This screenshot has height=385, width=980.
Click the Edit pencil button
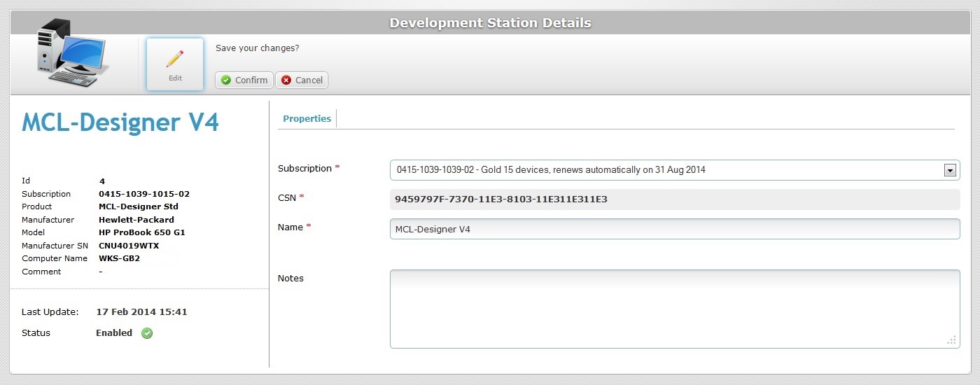tap(175, 64)
